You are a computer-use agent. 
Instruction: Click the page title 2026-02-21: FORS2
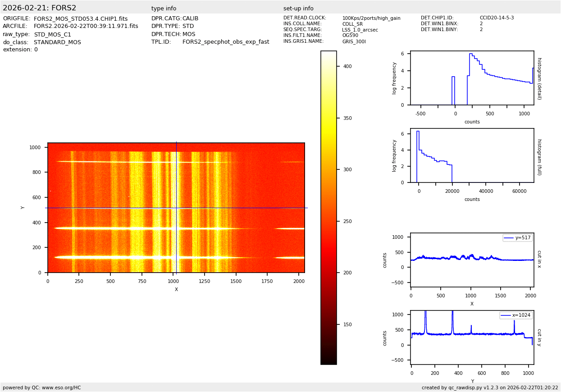coord(40,8)
